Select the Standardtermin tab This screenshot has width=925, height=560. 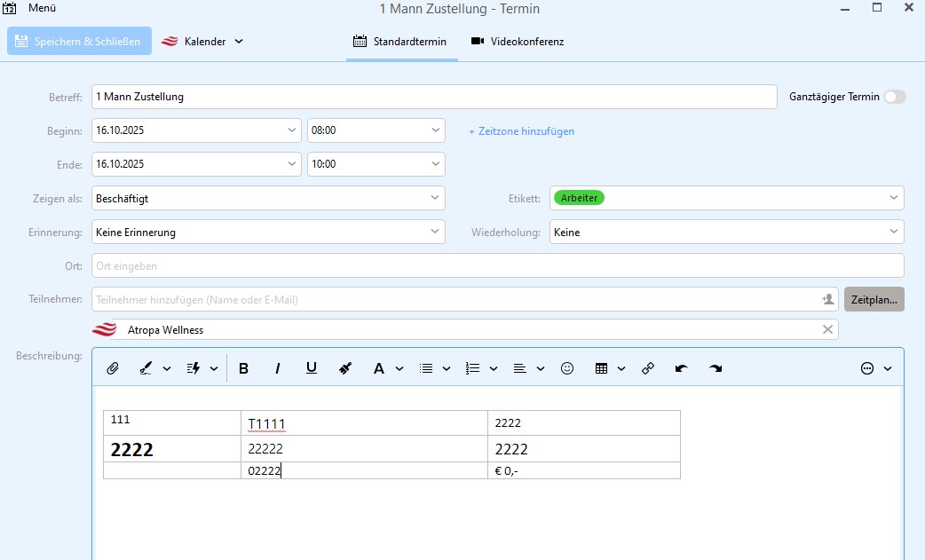click(400, 42)
